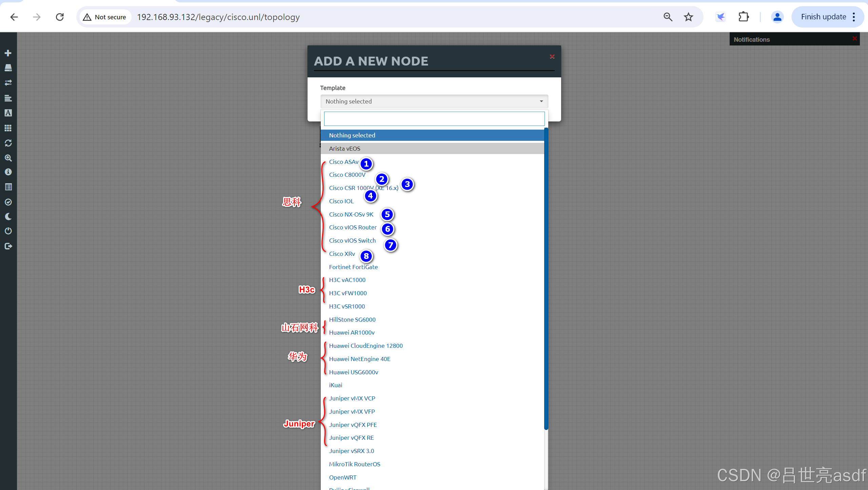Close the Notifications panel
Image resolution: width=868 pixels, height=490 pixels.
854,39
